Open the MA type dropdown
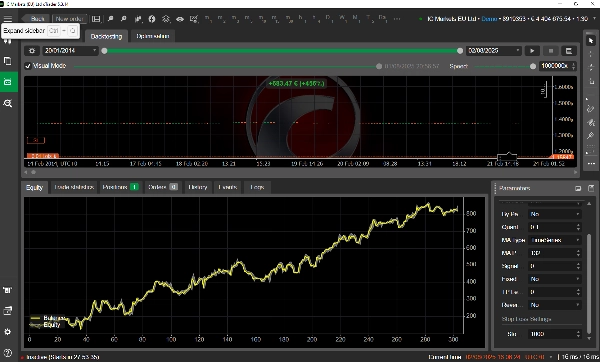Viewport: 600px width, 362px height. 555,240
